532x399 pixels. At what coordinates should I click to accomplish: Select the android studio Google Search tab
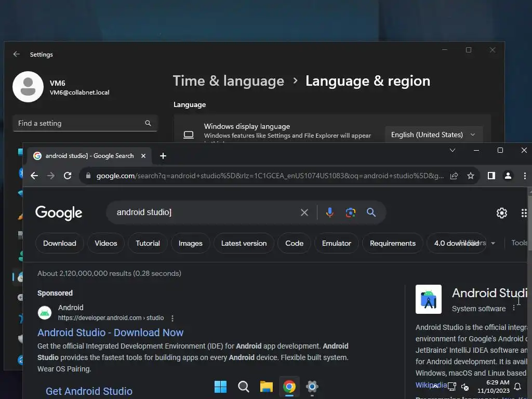[89, 156]
